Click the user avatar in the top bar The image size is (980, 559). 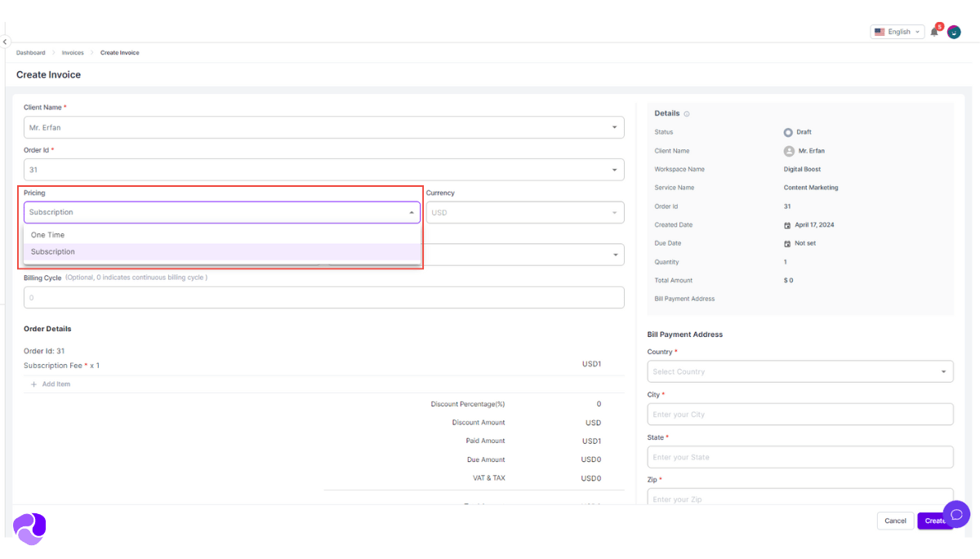click(954, 32)
